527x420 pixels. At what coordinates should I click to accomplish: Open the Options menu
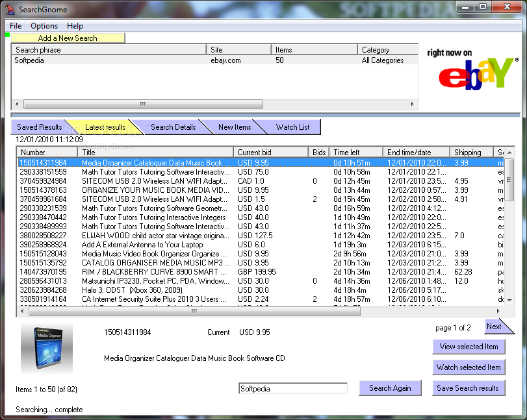point(44,26)
